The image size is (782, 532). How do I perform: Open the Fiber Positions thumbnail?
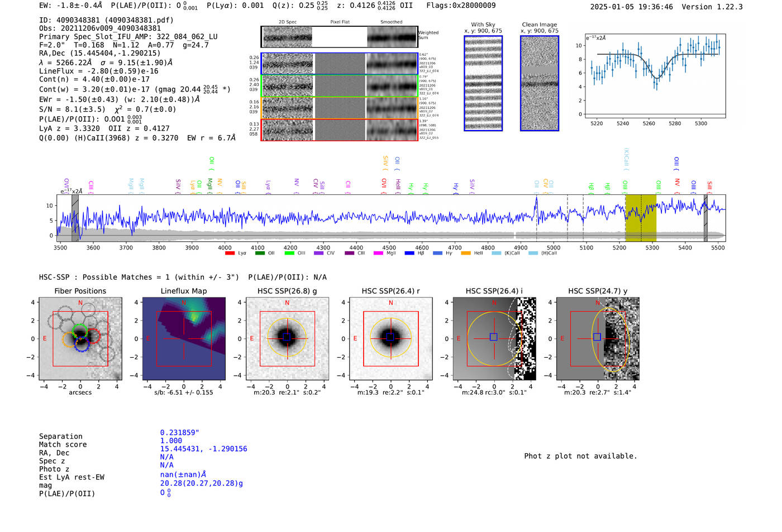coord(80,339)
